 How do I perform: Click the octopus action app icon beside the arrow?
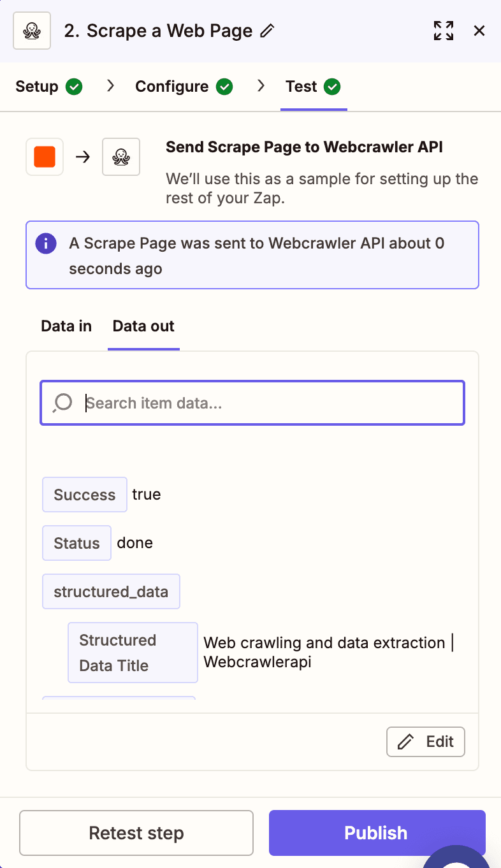tap(120, 157)
